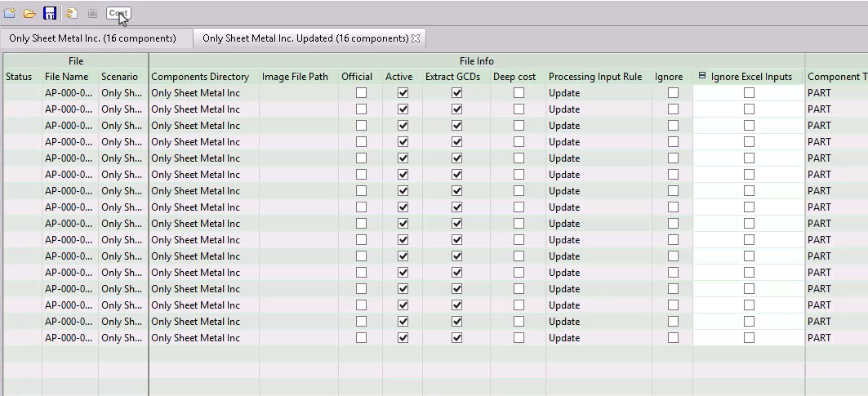This screenshot has width=868, height=396.
Task: Select the Only Sheet Metal Inc. Updated tab
Action: point(305,38)
